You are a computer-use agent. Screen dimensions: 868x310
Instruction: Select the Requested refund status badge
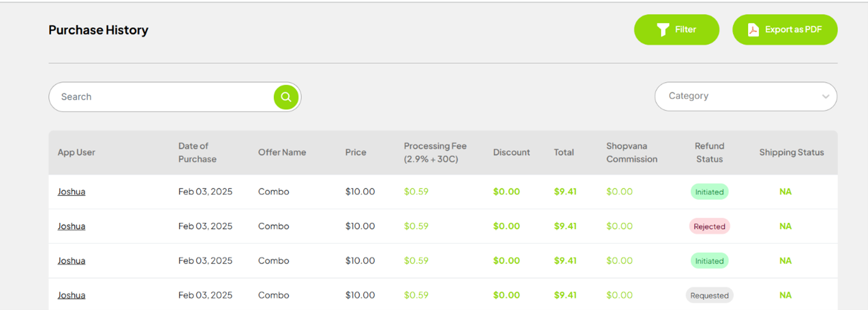point(709,296)
